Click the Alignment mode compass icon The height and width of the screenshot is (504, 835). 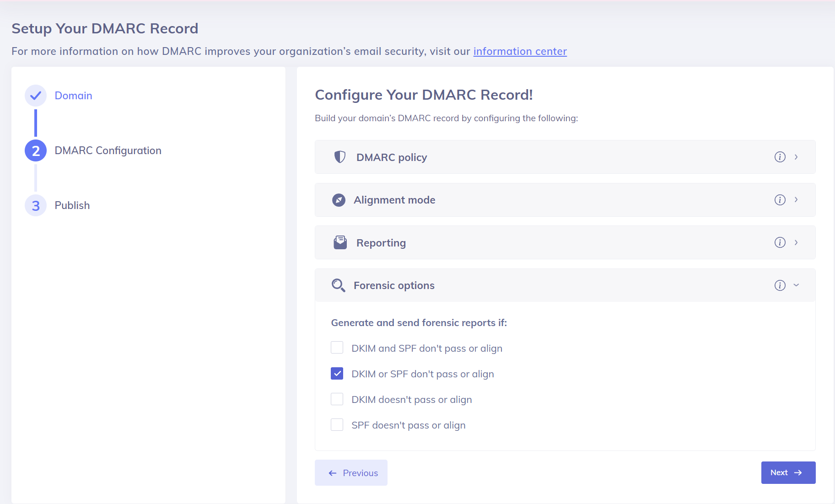(339, 200)
